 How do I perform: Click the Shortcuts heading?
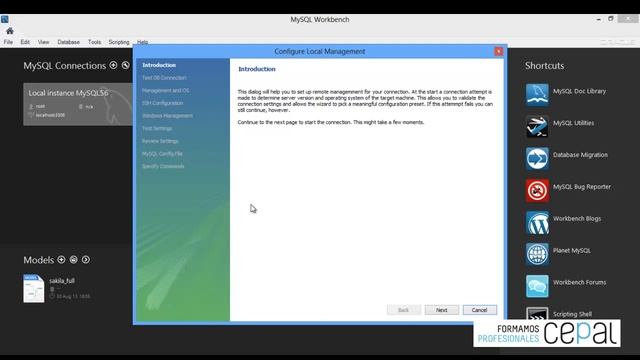[544, 66]
